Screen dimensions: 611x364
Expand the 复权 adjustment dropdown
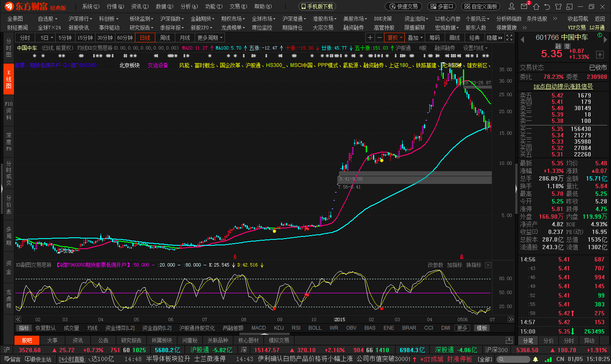pyautogui.click(x=395, y=38)
